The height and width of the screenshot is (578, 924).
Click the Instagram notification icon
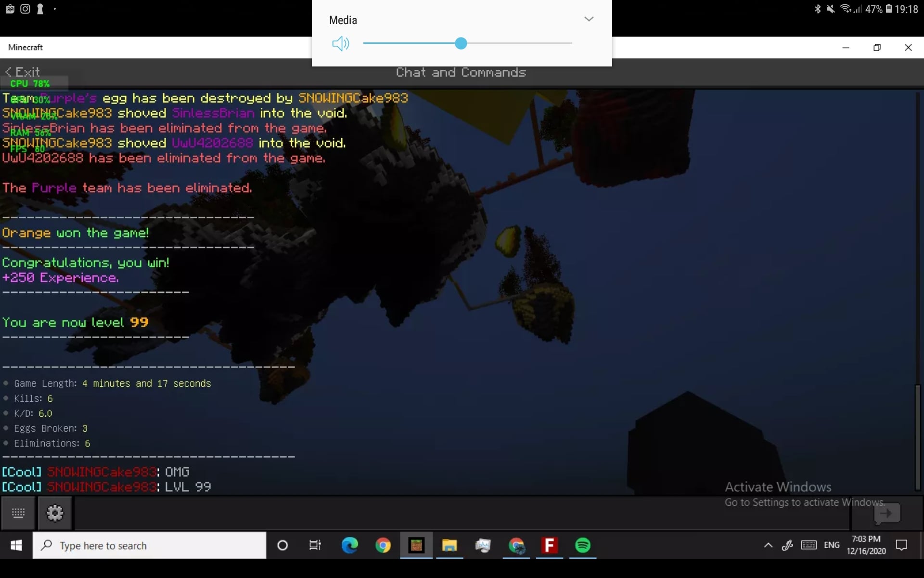click(25, 9)
